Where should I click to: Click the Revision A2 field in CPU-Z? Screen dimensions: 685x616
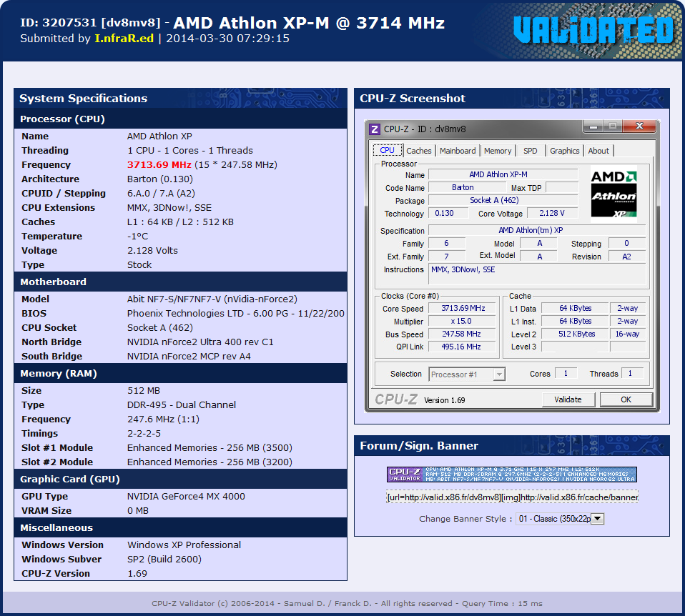tap(627, 257)
